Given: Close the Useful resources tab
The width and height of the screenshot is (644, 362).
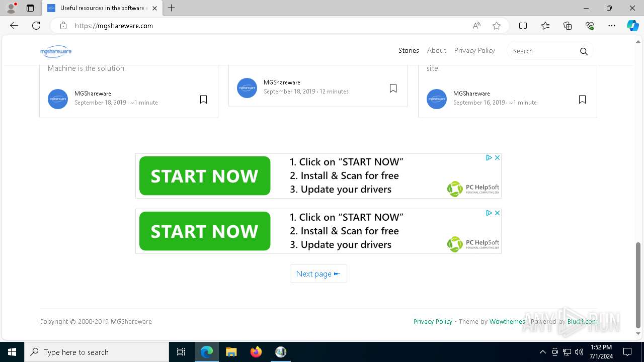Looking at the screenshot, I should click(154, 8).
